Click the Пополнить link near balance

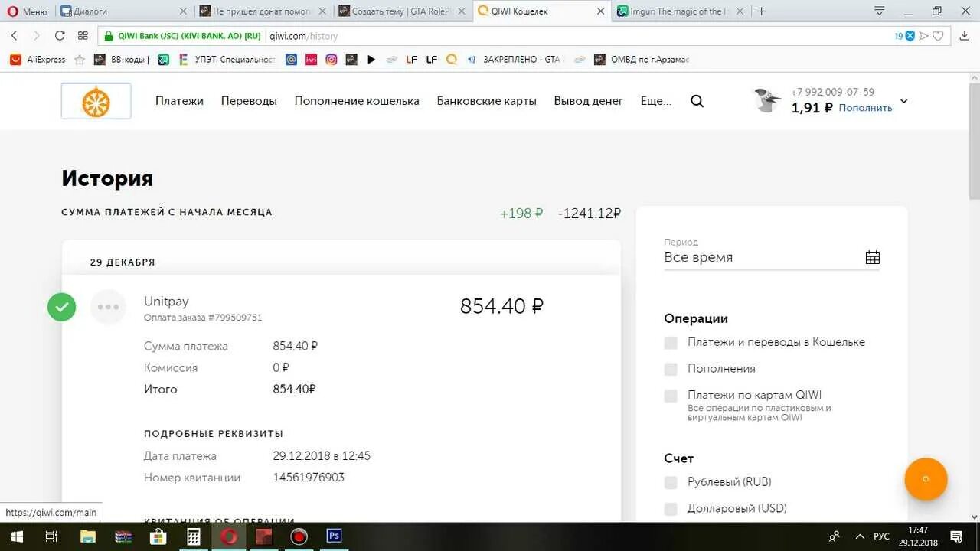click(x=865, y=108)
